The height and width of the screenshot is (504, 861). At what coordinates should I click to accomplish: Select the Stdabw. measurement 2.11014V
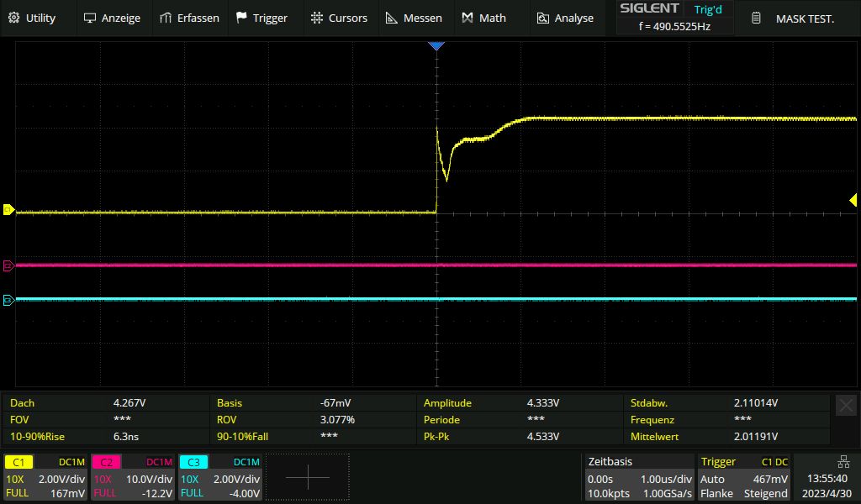point(726,402)
